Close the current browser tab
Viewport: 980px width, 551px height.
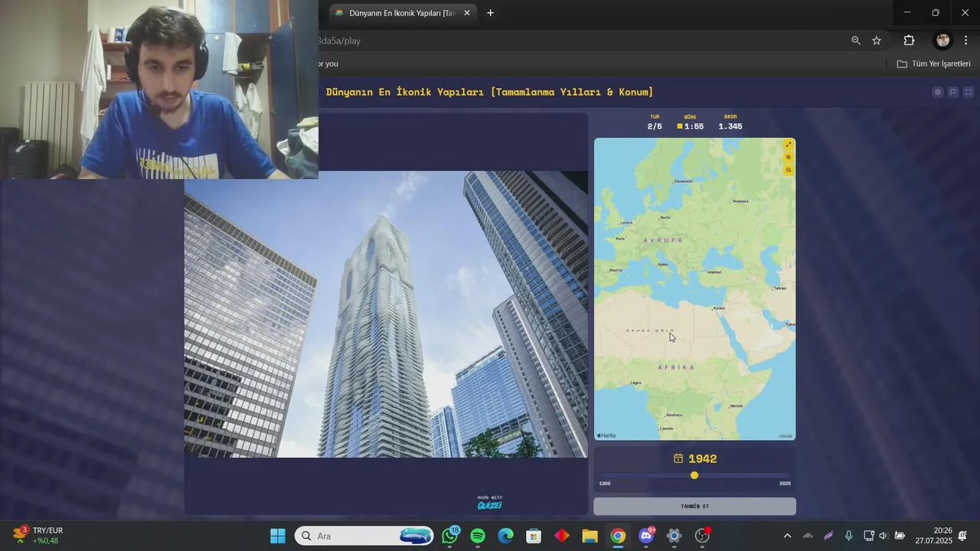coord(467,13)
